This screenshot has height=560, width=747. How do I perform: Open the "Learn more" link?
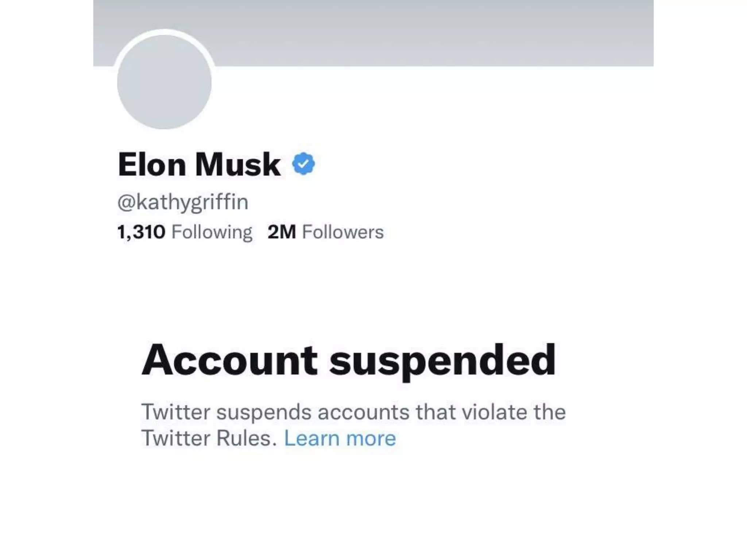tap(340, 438)
